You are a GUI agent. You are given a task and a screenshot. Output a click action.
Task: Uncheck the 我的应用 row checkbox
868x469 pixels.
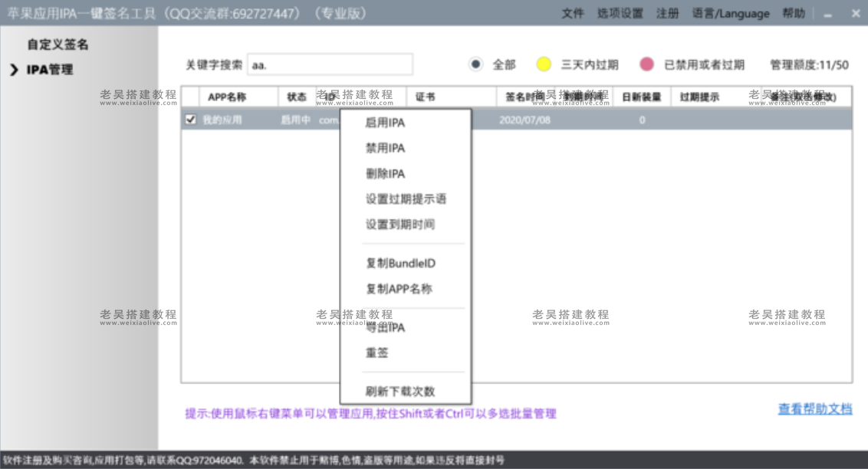coord(191,120)
